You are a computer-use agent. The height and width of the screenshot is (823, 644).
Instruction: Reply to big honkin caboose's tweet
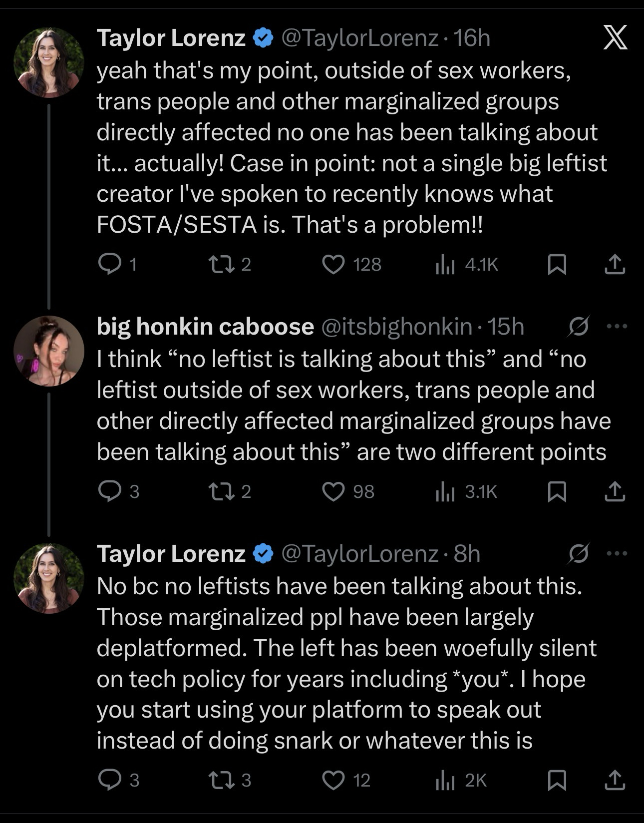(109, 491)
